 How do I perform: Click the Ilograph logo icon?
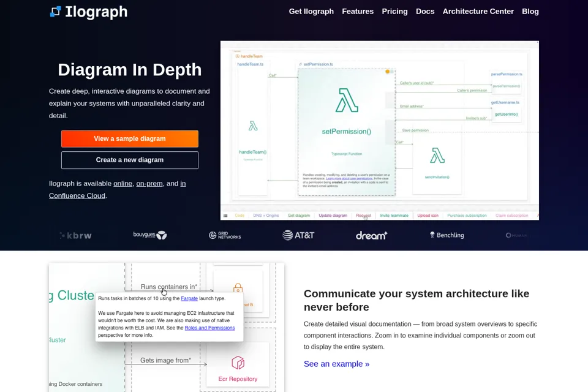56,12
